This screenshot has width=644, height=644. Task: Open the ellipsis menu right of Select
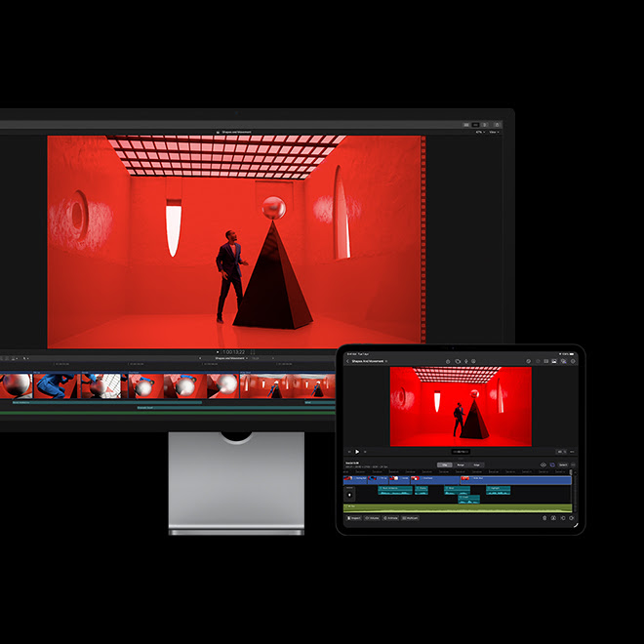[573, 464]
